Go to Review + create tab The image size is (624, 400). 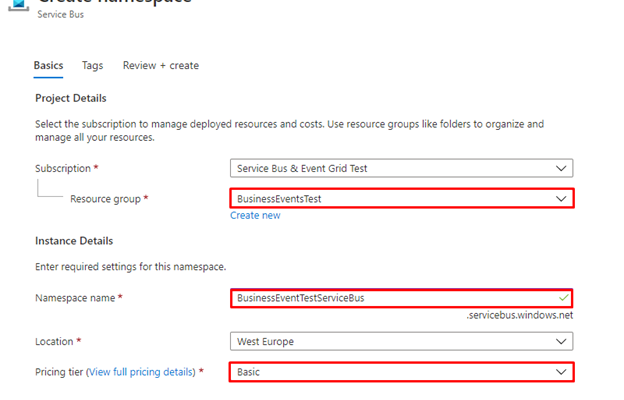(x=161, y=65)
